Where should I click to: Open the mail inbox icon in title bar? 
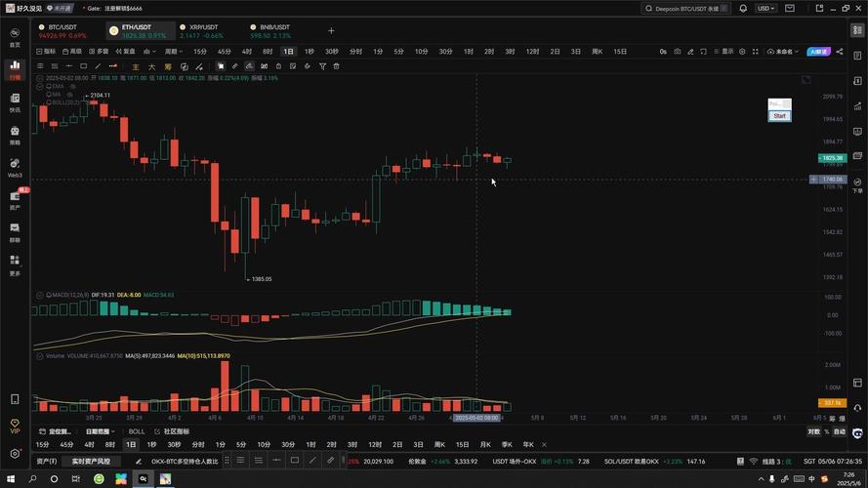click(x=789, y=9)
